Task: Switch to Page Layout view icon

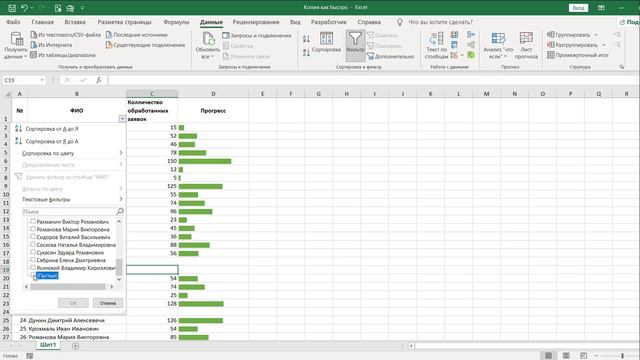Action: pos(566,356)
